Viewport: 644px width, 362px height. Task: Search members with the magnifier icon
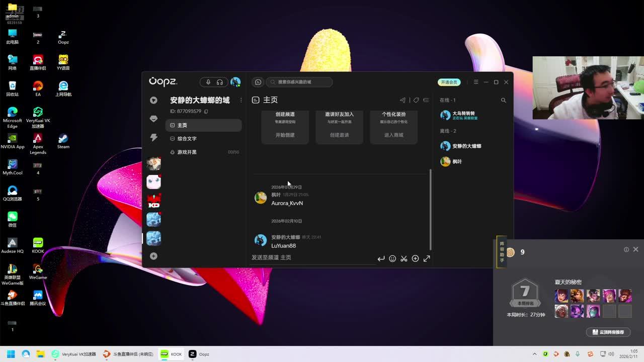pos(503,100)
